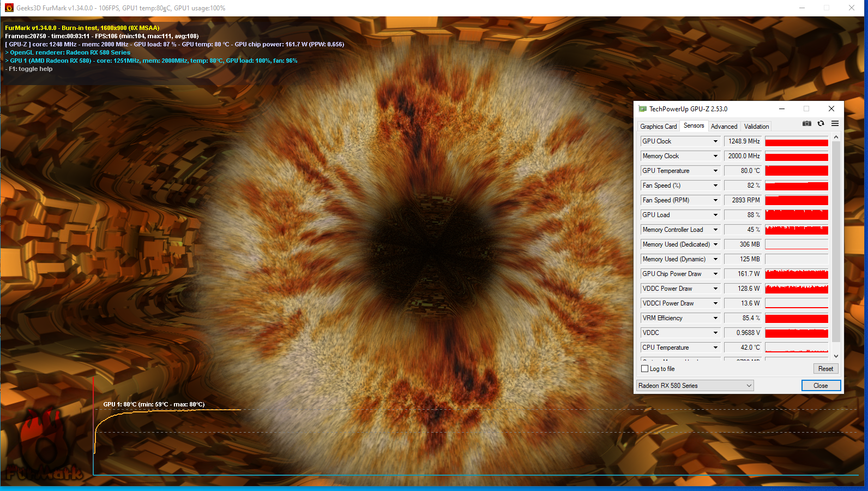Click the GPU Load history graph
868x491 pixels.
click(x=796, y=215)
